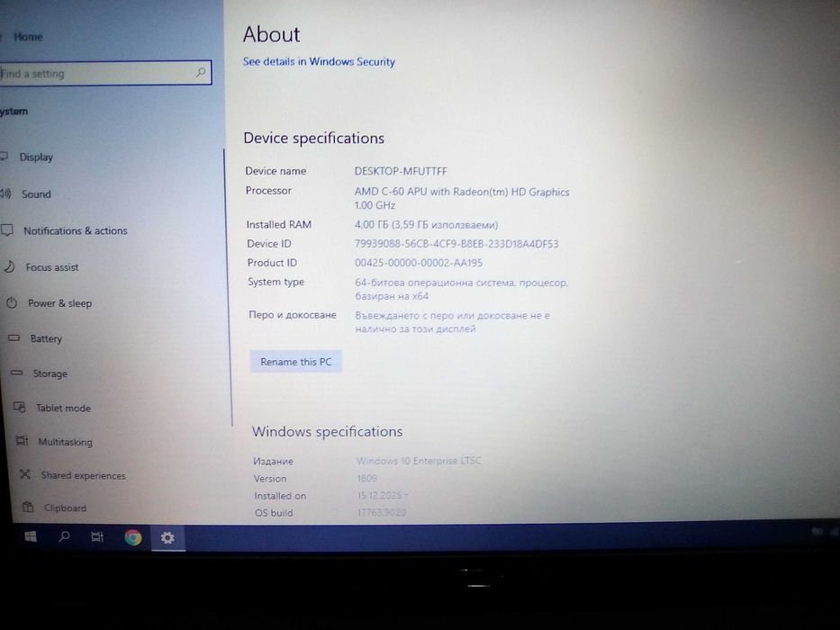Select device name DESKTOP-MFUTTFF
This screenshot has width=840, height=630.
(x=401, y=171)
